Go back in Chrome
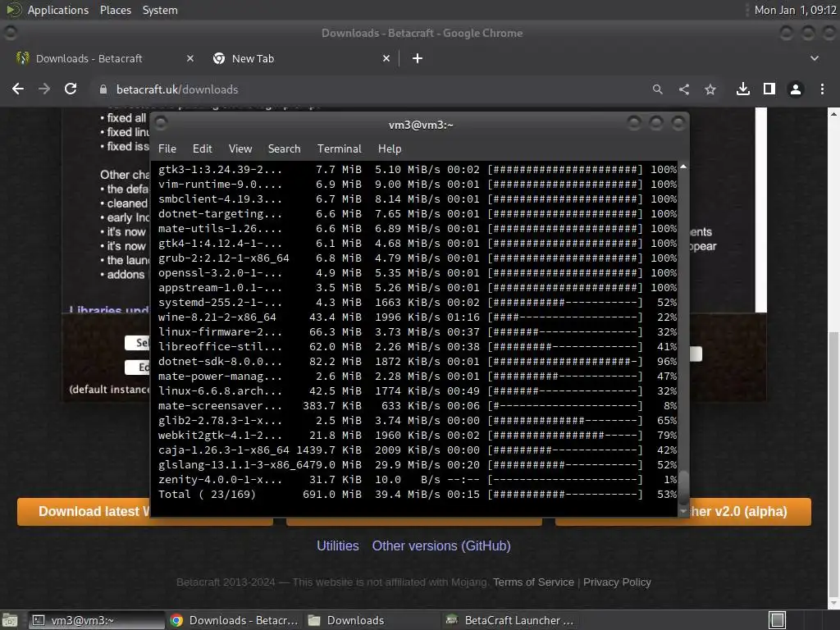The image size is (840, 630). point(18,89)
